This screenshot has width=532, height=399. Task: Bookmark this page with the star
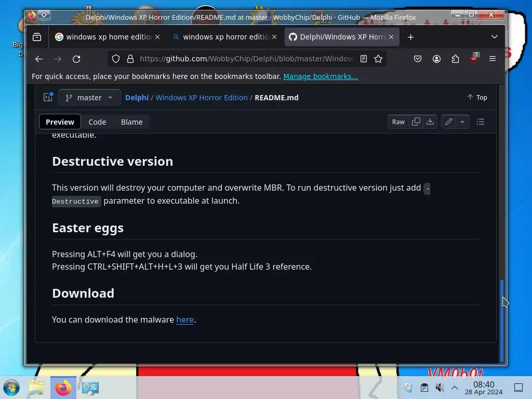tap(378, 59)
